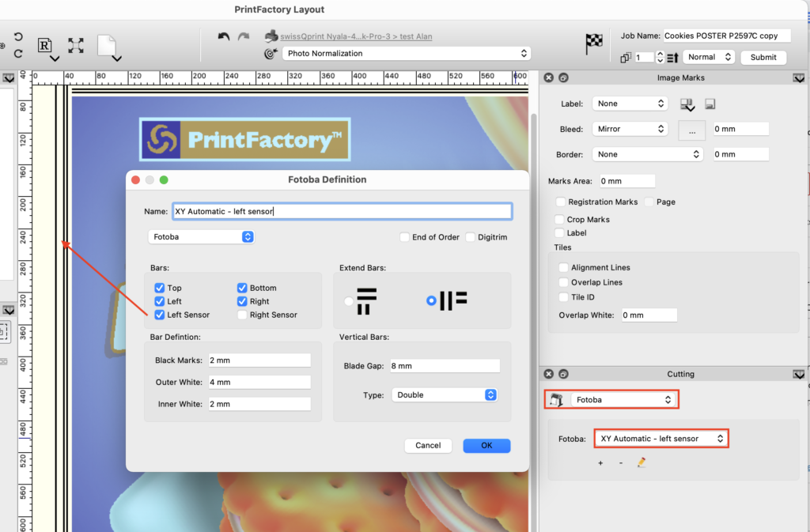Click the label save icon

point(710,104)
